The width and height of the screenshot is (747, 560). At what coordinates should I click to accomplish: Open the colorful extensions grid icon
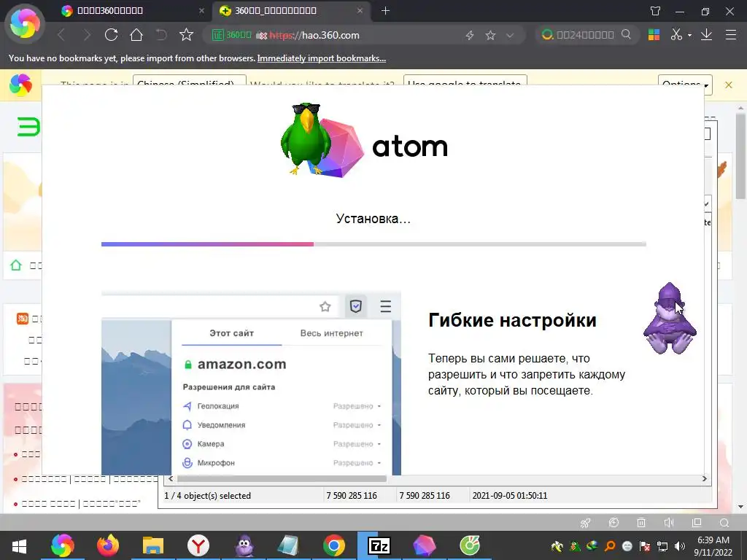pyautogui.click(x=654, y=35)
